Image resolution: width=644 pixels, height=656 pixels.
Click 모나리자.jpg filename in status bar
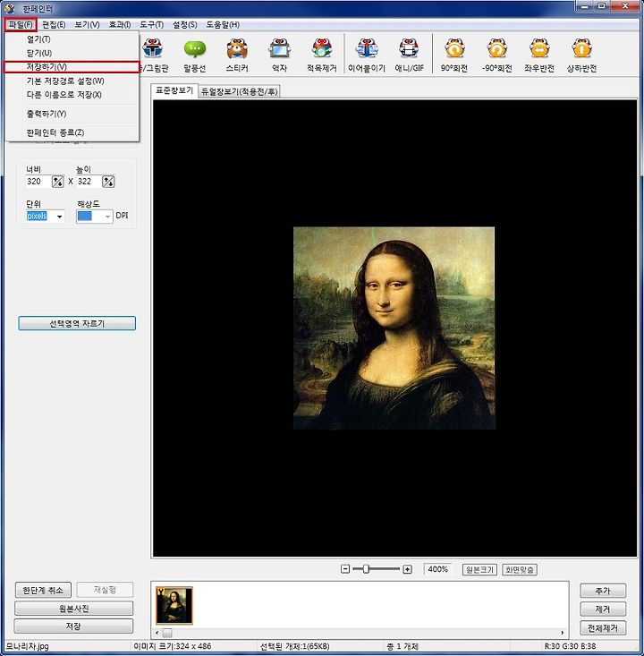pyautogui.click(x=28, y=646)
